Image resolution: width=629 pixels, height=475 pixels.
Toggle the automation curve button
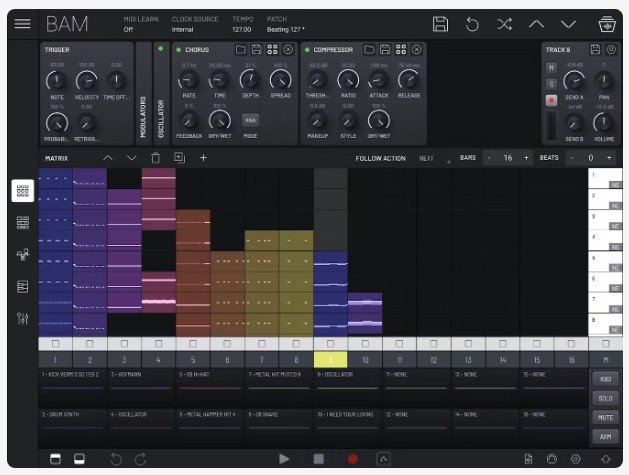coord(383,459)
